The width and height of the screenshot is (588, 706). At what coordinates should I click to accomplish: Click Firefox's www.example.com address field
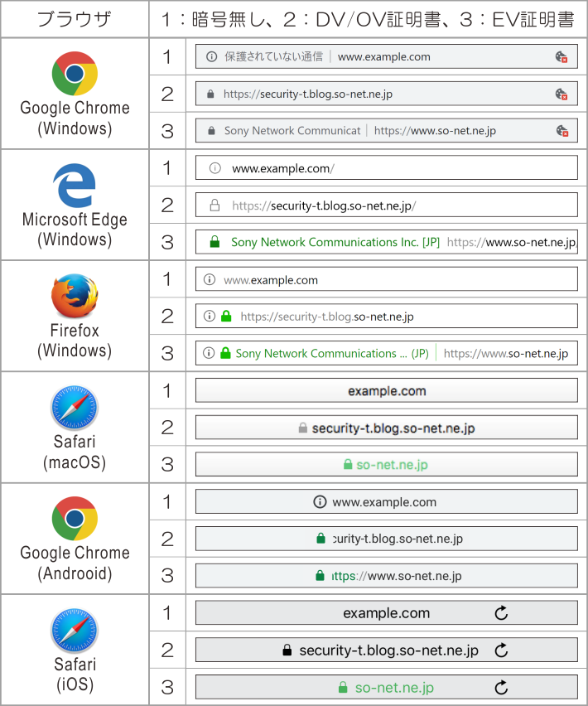386,279
